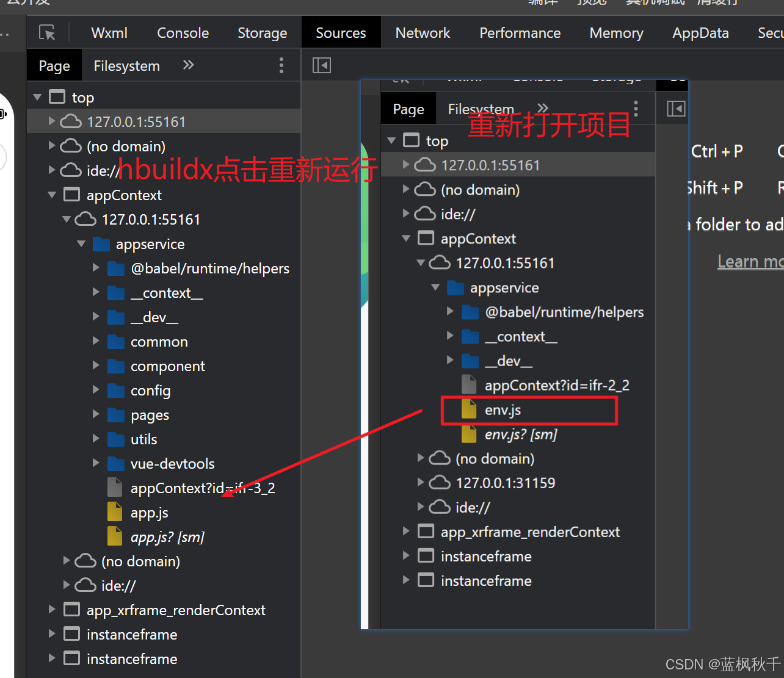Collapse 127.0.0.1:55161 under appContext in main tree
Screen dimensions: 784x678
(67, 219)
